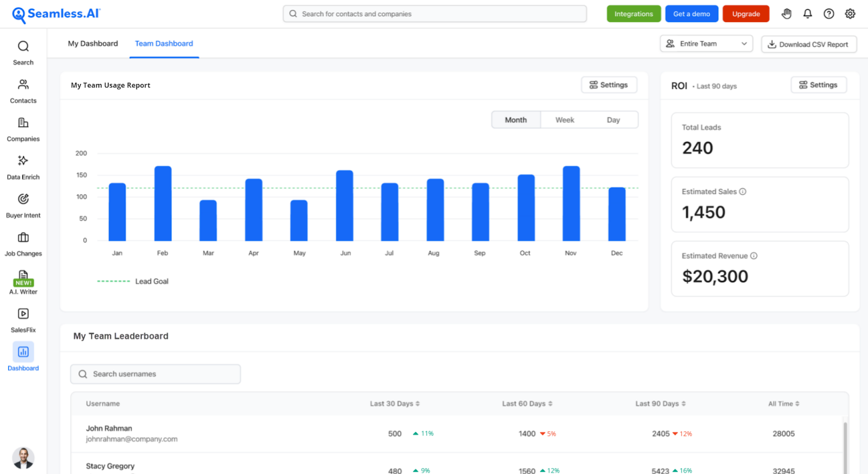Open SalesFlix video section
The image size is (868, 474).
pos(23,320)
